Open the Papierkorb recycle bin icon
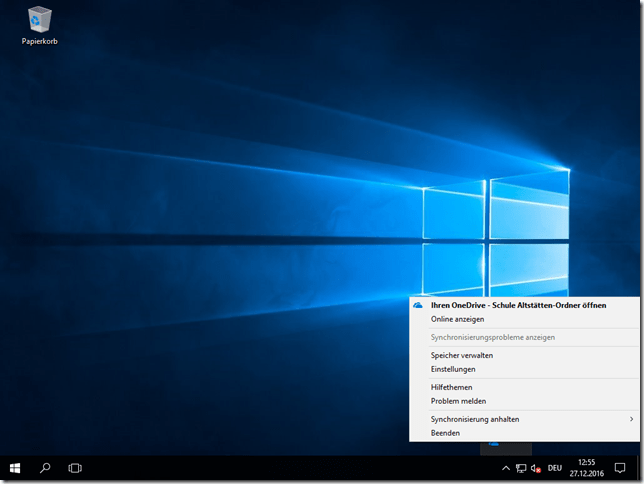Viewport: 644px width, 484px height. click(x=39, y=25)
